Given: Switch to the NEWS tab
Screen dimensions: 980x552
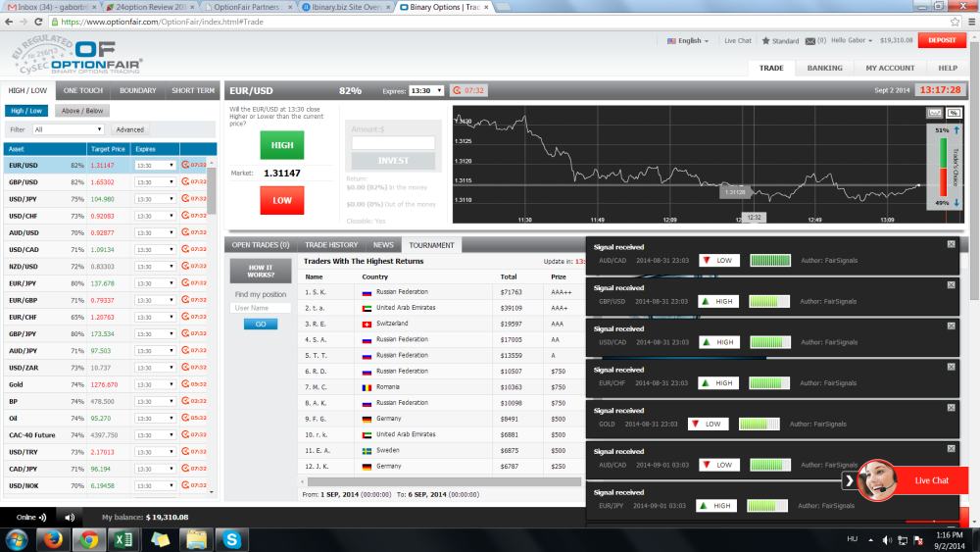Looking at the screenshot, I should point(383,245).
